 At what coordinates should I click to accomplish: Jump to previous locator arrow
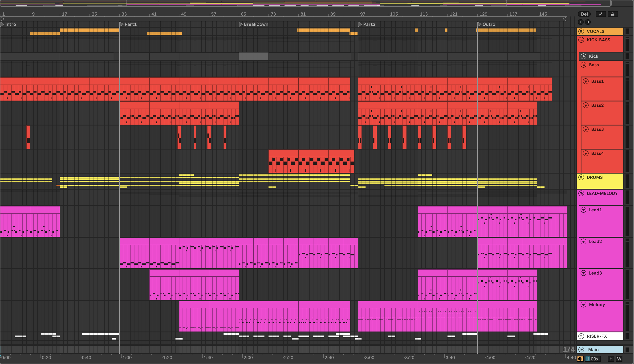point(581,22)
